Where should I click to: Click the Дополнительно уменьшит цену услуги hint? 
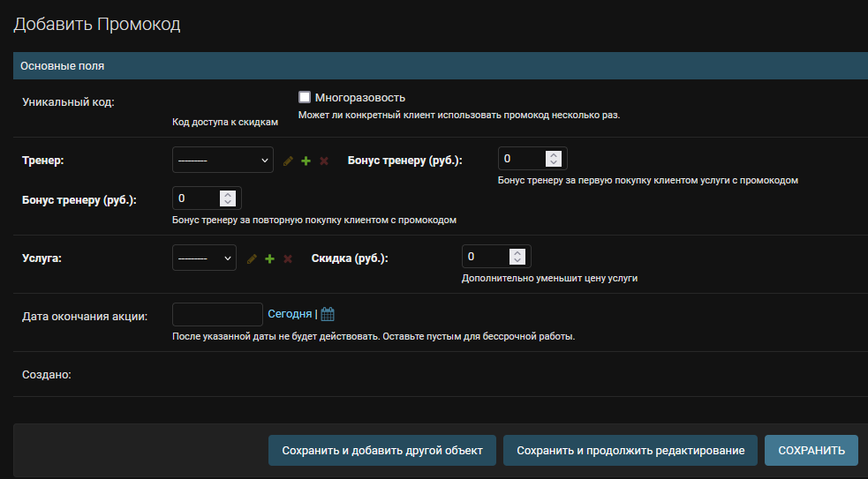pyautogui.click(x=550, y=278)
